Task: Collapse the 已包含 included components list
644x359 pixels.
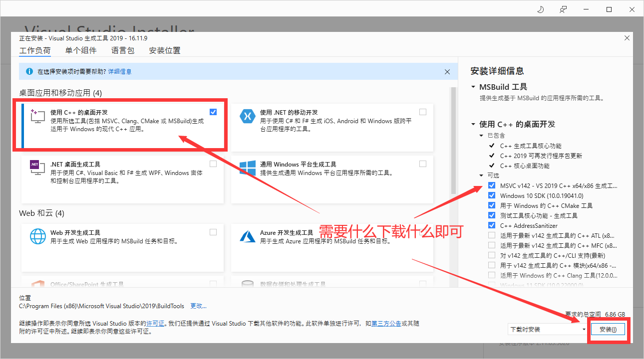Action: (481, 136)
